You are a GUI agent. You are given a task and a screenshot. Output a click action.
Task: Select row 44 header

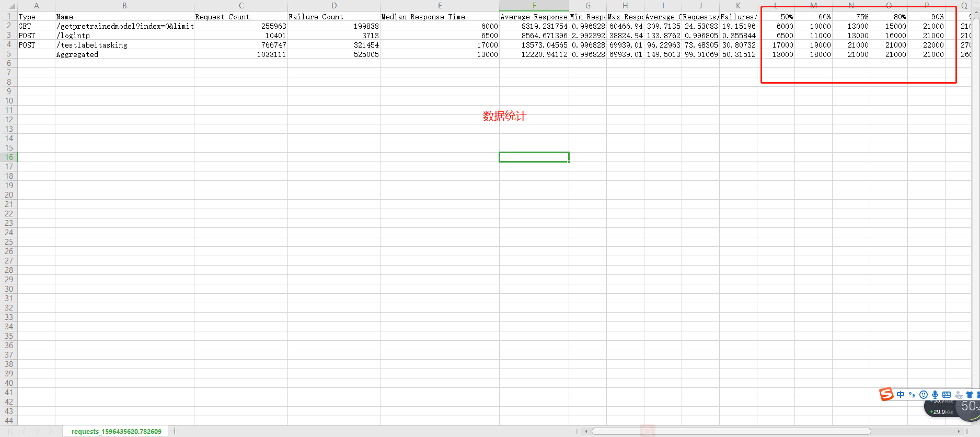pos(9,421)
